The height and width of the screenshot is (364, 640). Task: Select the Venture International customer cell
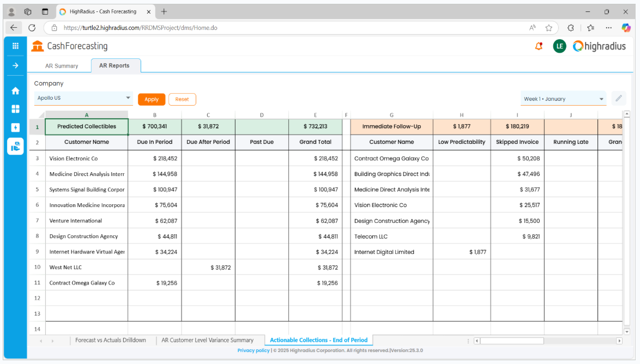tap(87, 221)
